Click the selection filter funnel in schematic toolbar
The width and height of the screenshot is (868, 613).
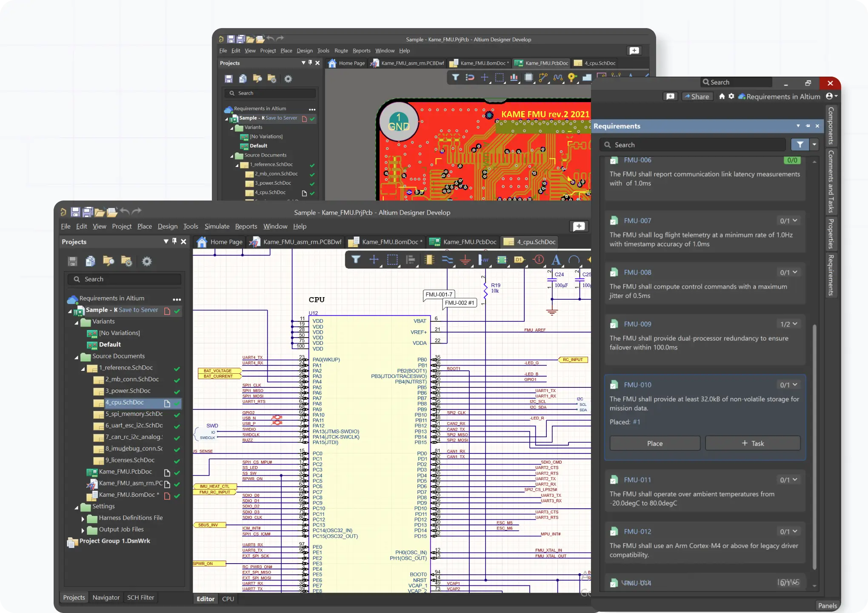(356, 259)
